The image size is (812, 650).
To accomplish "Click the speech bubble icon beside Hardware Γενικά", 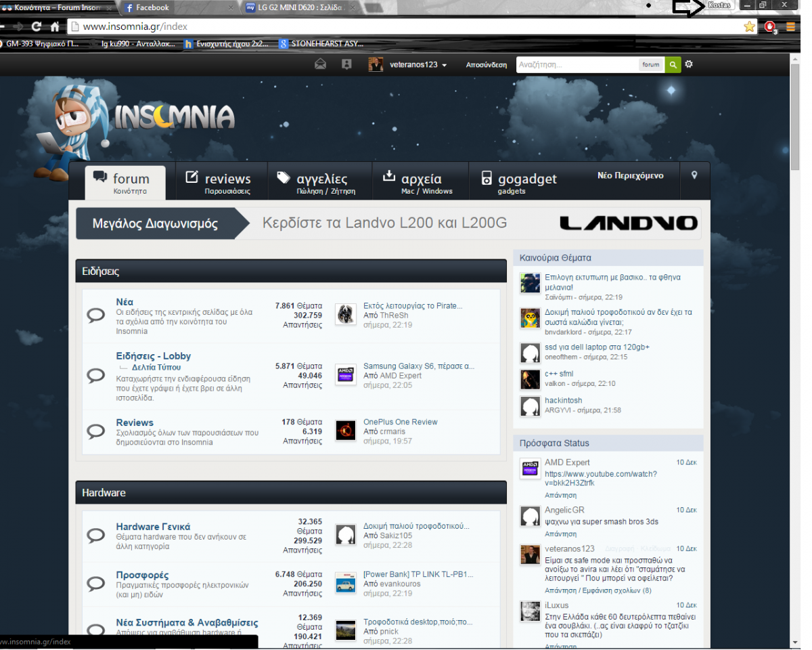I will (95, 535).
